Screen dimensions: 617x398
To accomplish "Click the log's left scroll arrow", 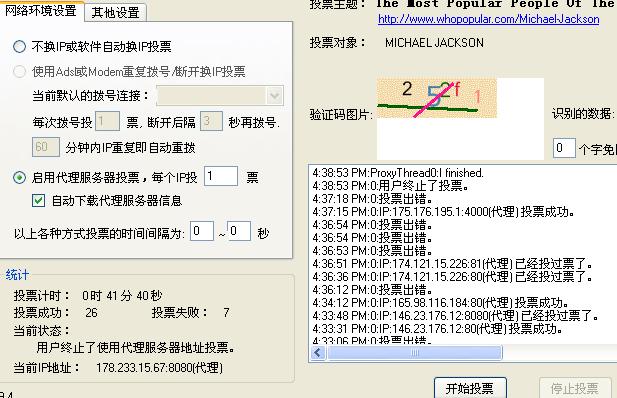I will coord(318,352).
